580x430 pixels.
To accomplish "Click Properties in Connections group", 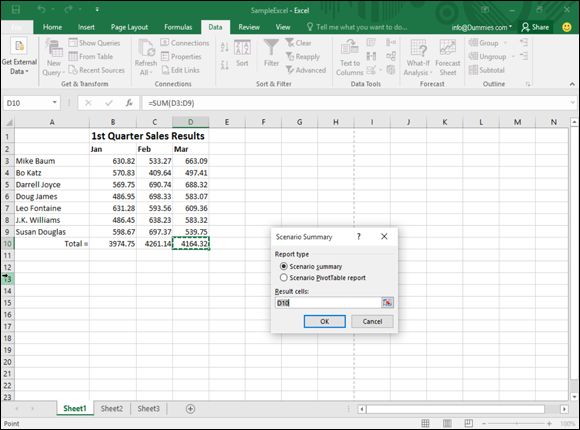I will click(x=181, y=57).
